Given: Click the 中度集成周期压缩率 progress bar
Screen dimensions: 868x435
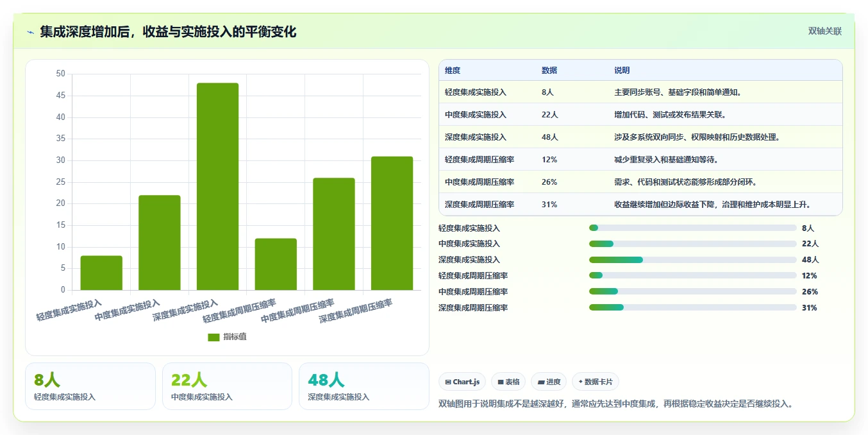Looking at the screenshot, I should [693, 291].
